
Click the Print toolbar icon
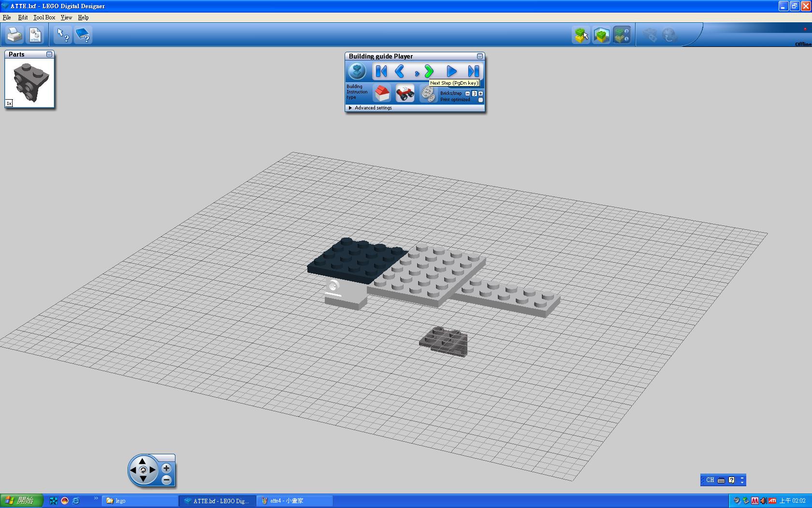pos(14,35)
